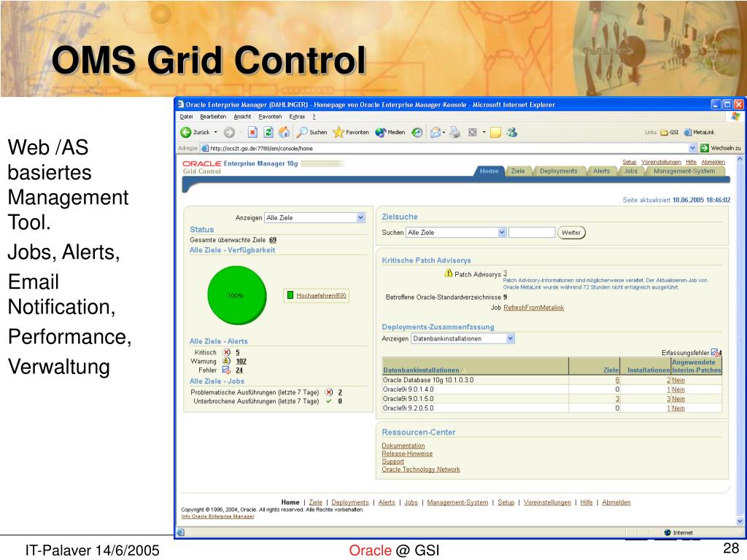Image resolution: width=747 pixels, height=560 pixels.
Task: Click the Kritisch alerts red icon
Action: (x=227, y=352)
